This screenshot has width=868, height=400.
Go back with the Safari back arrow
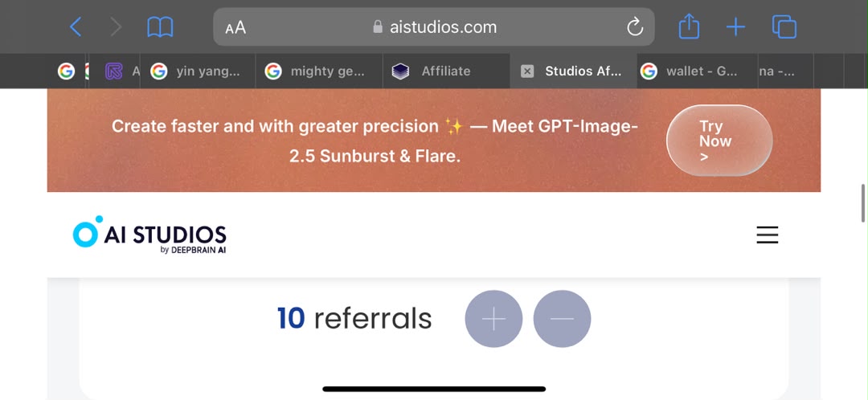click(x=76, y=27)
